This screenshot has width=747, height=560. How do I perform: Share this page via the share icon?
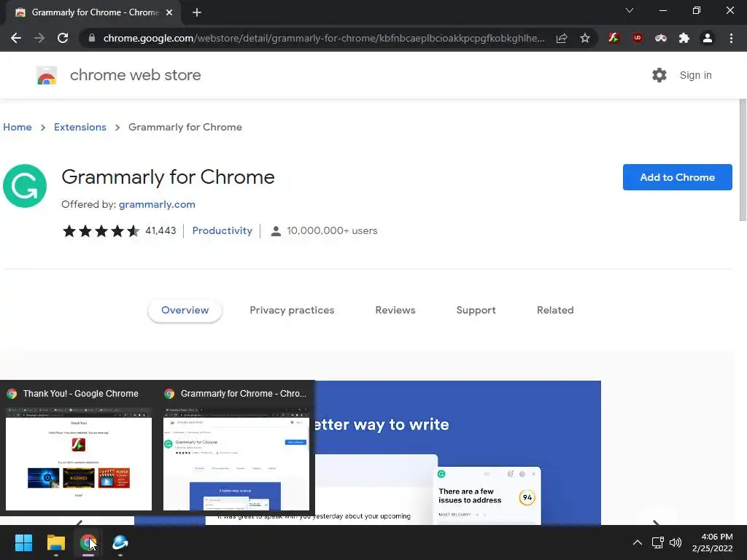point(562,38)
